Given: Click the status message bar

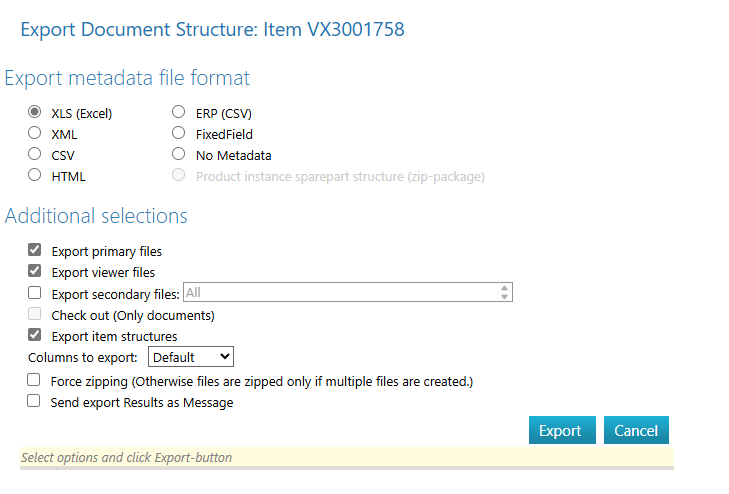Looking at the screenshot, I should (x=346, y=458).
